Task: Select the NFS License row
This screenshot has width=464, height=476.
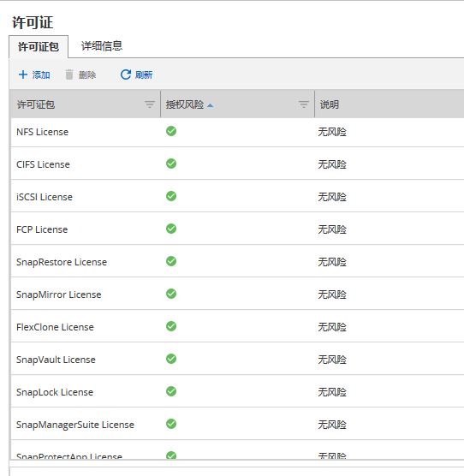Action: pos(237,132)
